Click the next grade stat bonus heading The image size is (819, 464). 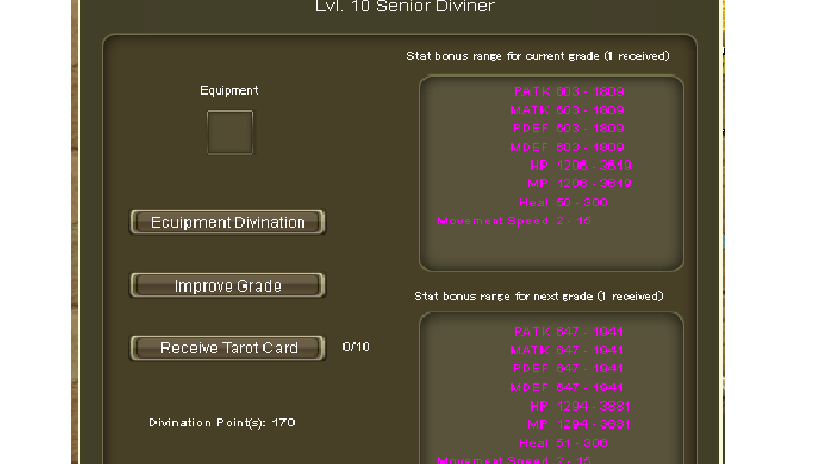click(x=538, y=296)
